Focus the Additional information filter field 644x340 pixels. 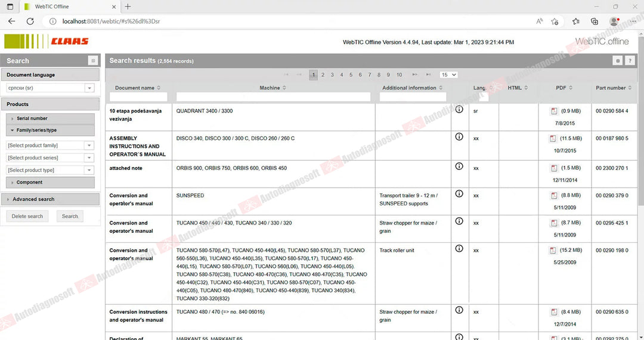(x=413, y=97)
